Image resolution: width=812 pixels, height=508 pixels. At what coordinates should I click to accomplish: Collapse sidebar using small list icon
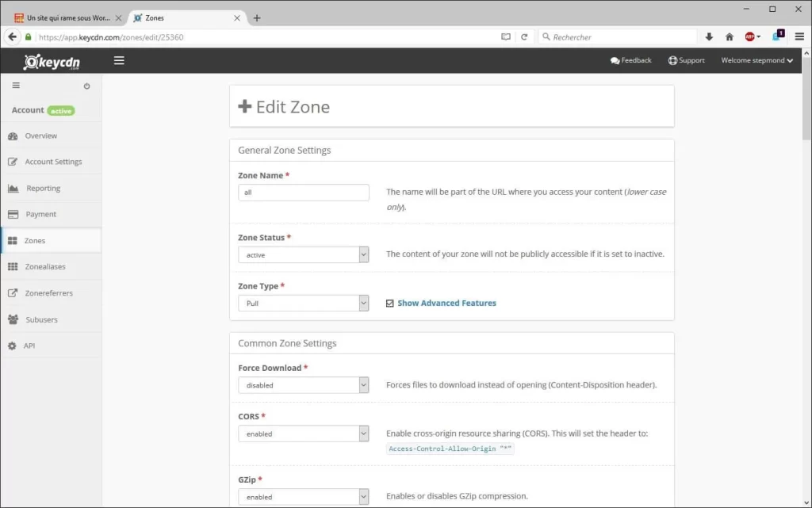pos(16,86)
